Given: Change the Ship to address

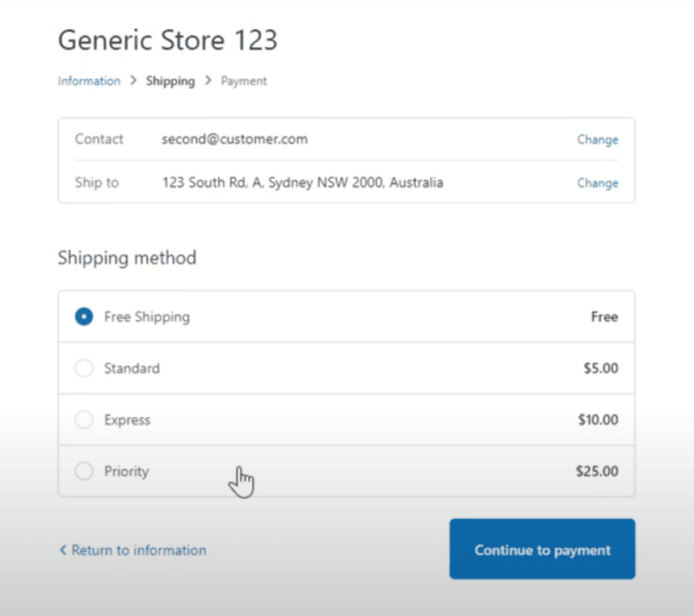Looking at the screenshot, I should click(597, 184).
